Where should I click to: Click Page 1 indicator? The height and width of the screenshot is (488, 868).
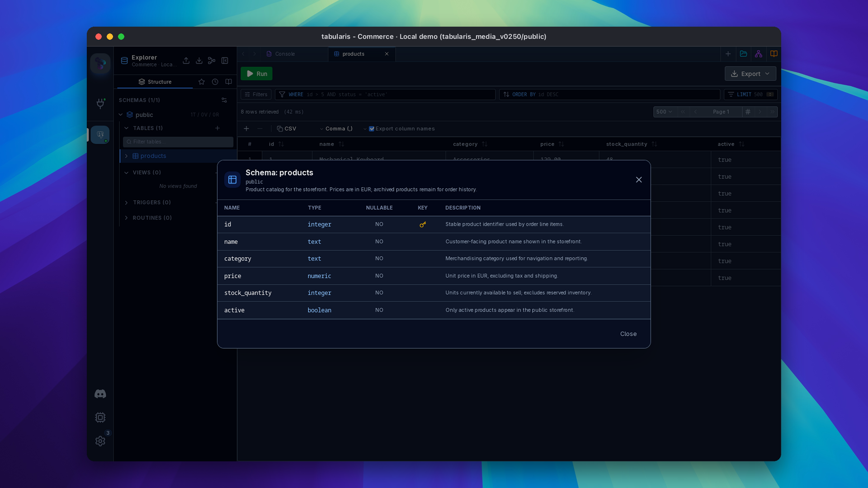(721, 112)
